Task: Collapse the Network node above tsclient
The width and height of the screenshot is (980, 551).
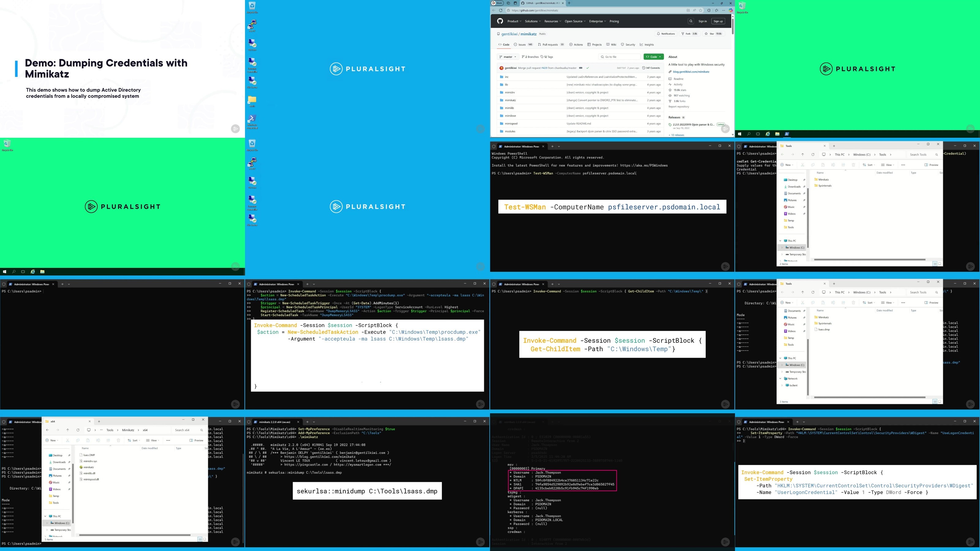Action: click(x=780, y=379)
